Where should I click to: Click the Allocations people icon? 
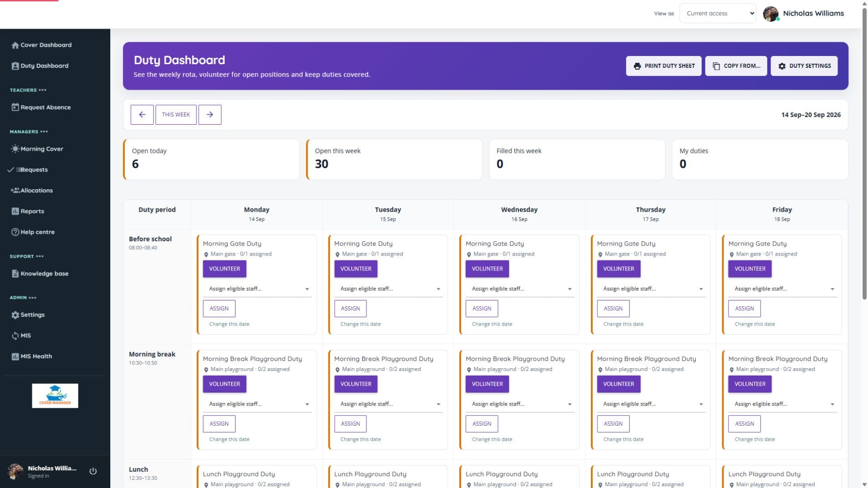(15, 190)
